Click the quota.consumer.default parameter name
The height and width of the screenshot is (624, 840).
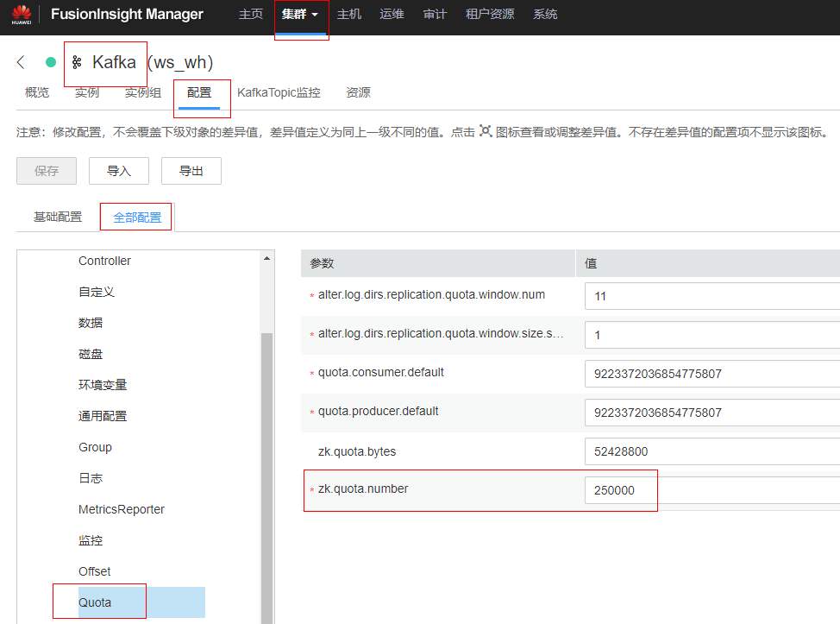pos(381,373)
